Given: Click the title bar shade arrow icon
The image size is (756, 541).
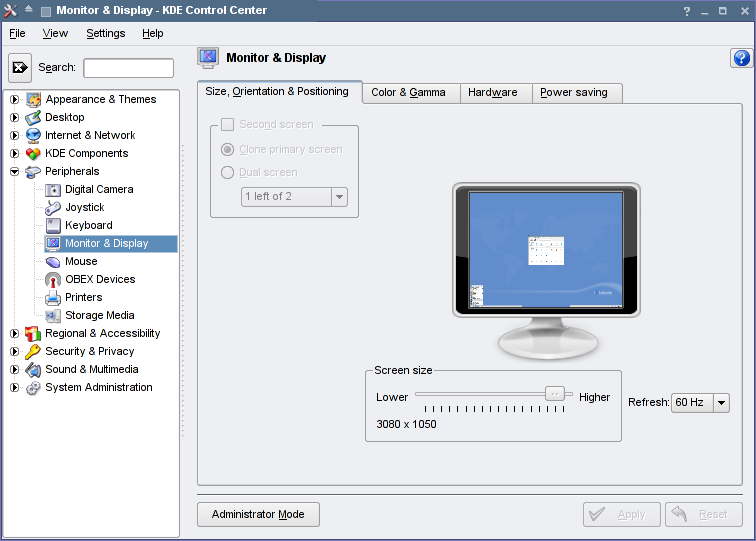Looking at the screenshot, I should (28, 9).
